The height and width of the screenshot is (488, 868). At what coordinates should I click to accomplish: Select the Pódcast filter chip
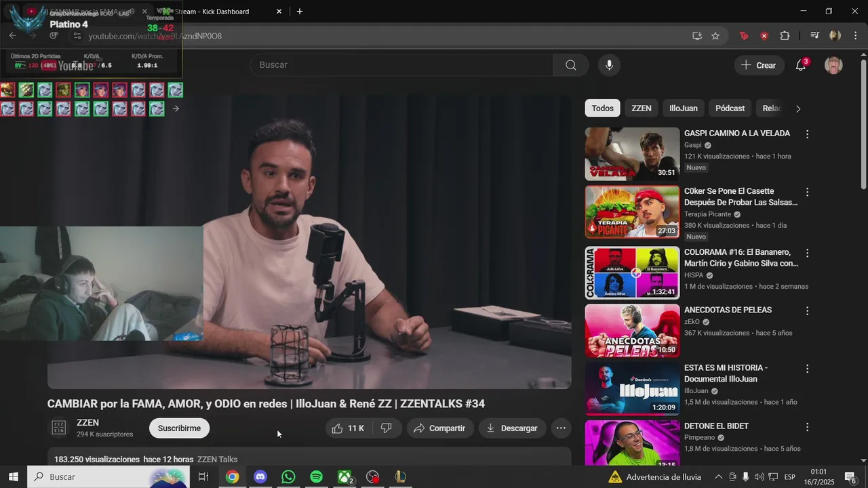730,108
